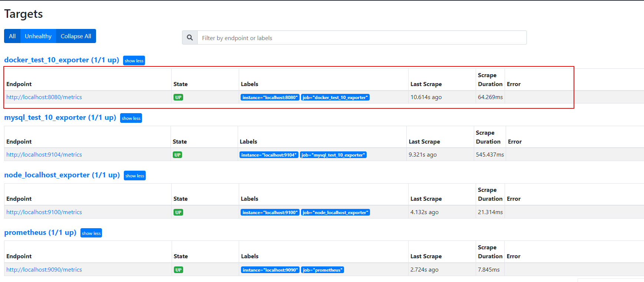
Task: Select the 9.321s ago last scrape value
Action: pos(423,154)
